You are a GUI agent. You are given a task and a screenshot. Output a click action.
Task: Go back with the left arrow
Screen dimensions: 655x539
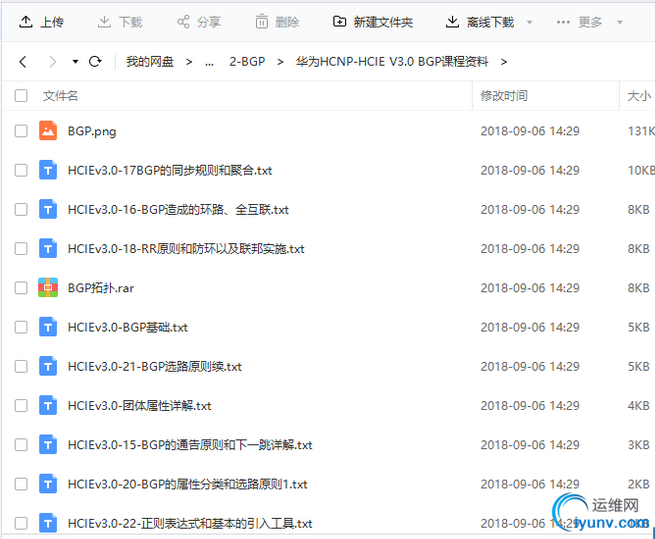pos(23,62)
